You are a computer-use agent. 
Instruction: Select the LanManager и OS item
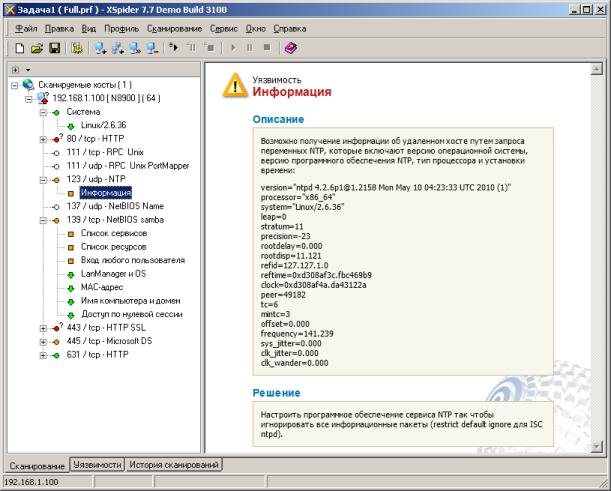coord(113,274)
